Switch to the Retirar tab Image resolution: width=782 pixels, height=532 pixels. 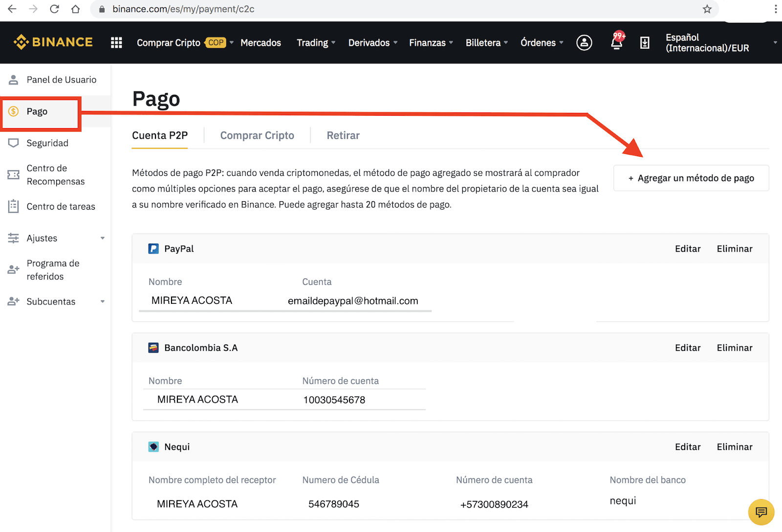coord(343,135)
